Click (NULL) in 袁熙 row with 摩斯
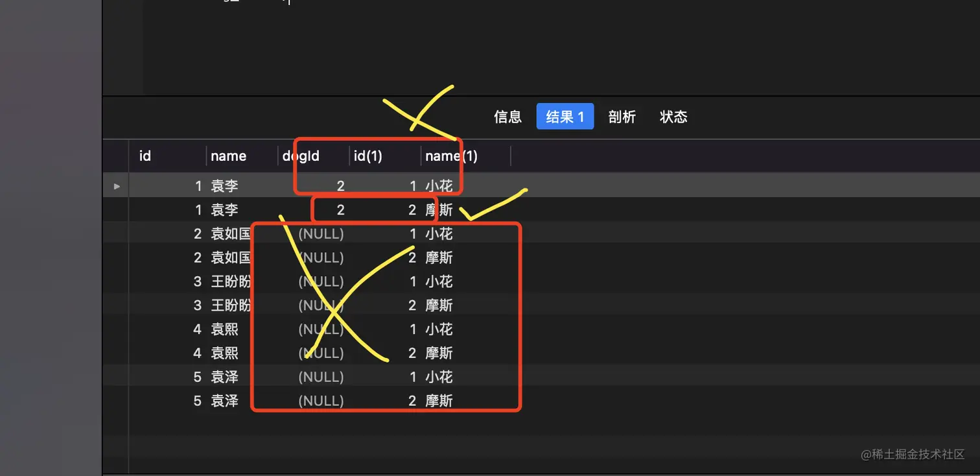This screenshot has width=980, height=476. 321,353
